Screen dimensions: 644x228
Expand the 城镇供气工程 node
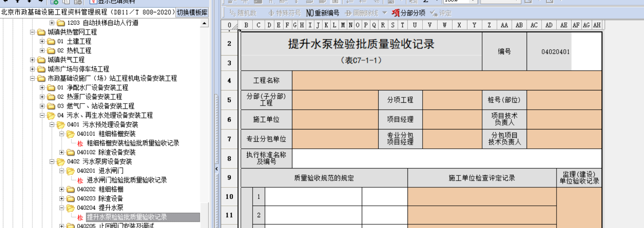point(32,60)
